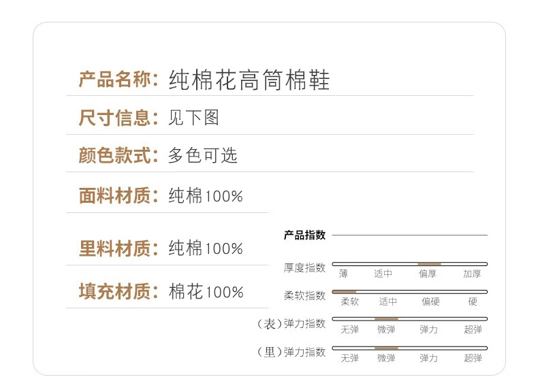Screen dimensions: 538x392
Task: Select 柔软 on the softness scale
Action: click(x=349, y=301)
